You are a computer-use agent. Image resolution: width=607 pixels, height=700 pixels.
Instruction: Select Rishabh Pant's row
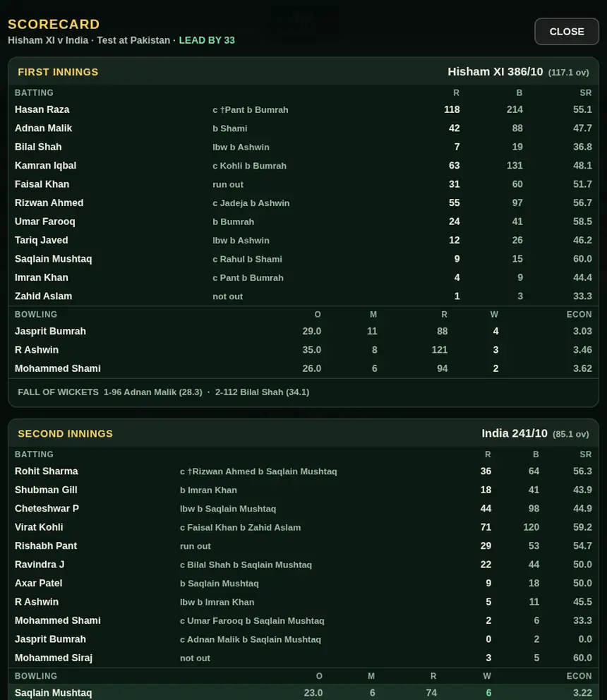303,546
